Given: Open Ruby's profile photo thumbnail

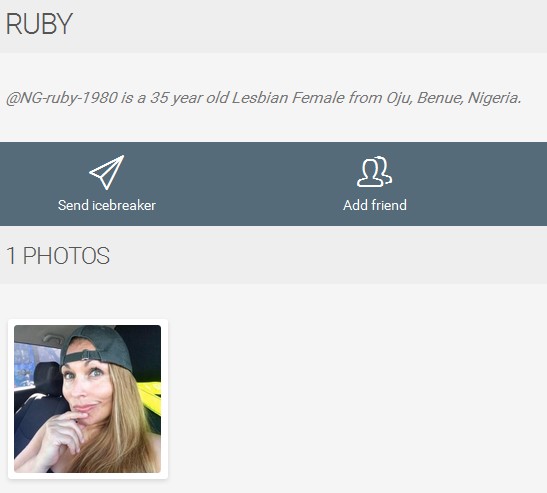Looking at the screenshot, I should coord(88,399).
